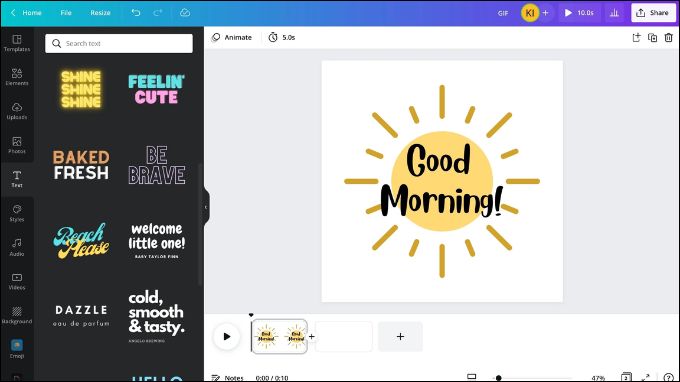Image resolution: width=680 pixels, height=382 pixels.
Task: Click the duplicate page icon
Action: pyautogui.click(x=652, y=38)
